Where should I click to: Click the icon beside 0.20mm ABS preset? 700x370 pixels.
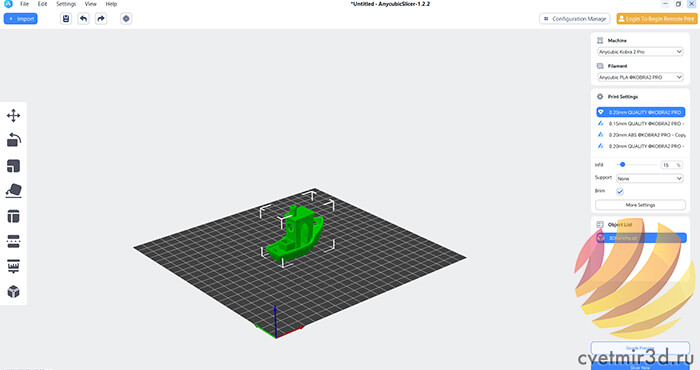coord(601,135)
